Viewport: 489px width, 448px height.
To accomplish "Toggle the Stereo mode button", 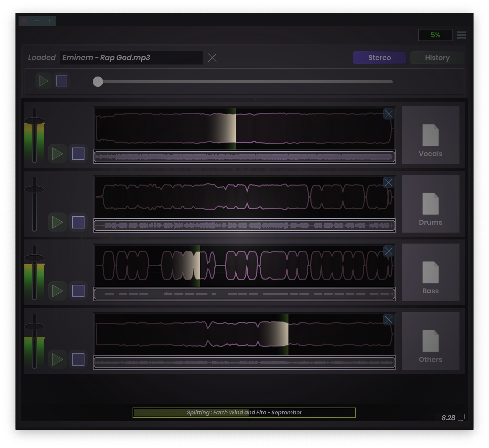I will (x=379, y=58).
